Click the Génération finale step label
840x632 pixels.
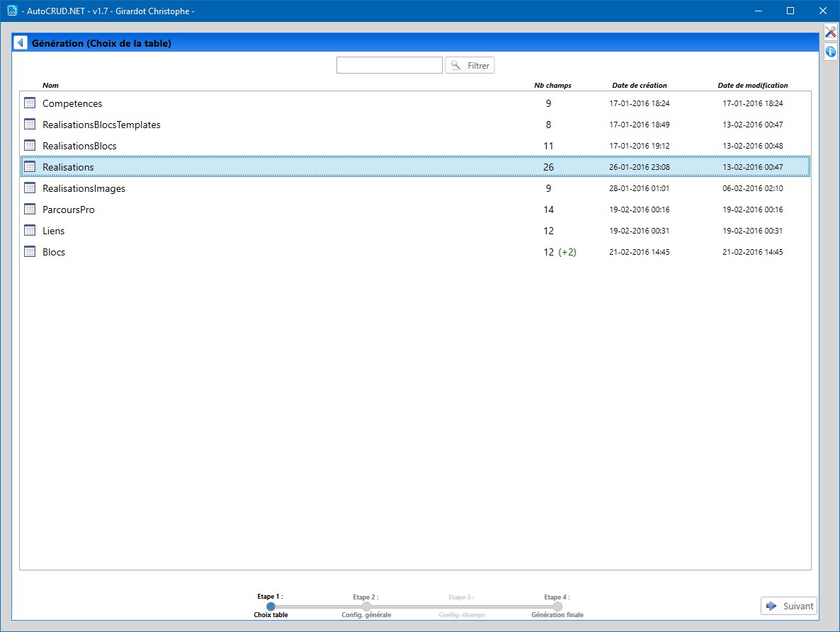point(557,615)
